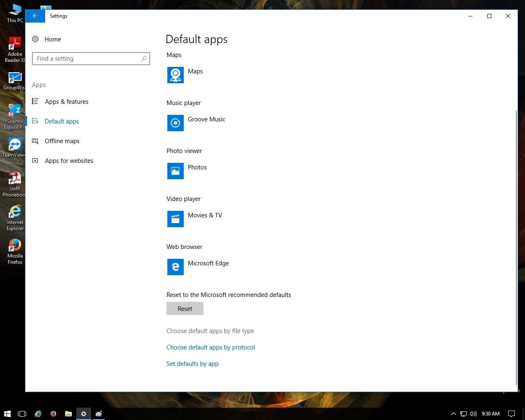The image size is (525, 420).
Task: Click the Movies & TV icon
Action: pos(175,219)
